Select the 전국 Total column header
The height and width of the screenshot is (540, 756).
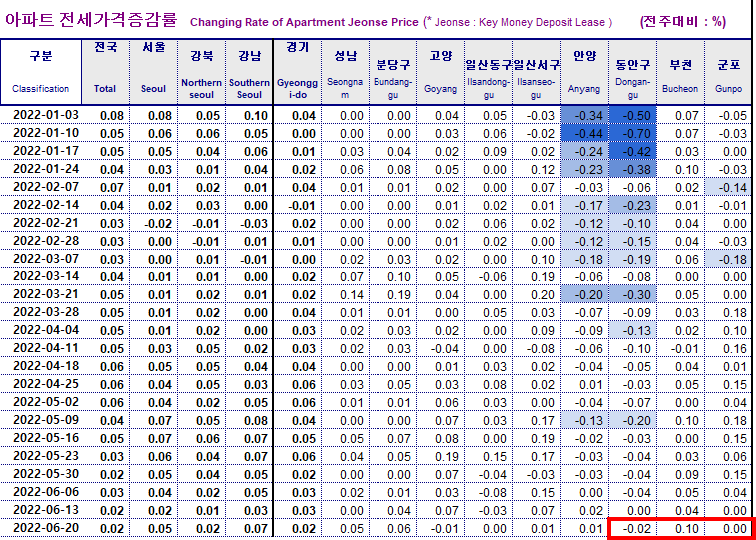point(106,72)
